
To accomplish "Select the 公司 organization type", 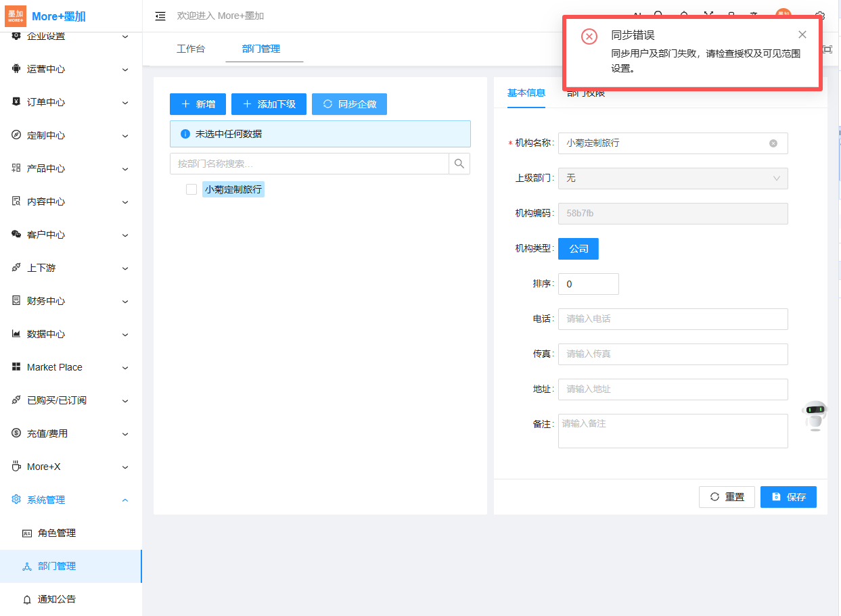I will 578,249.
